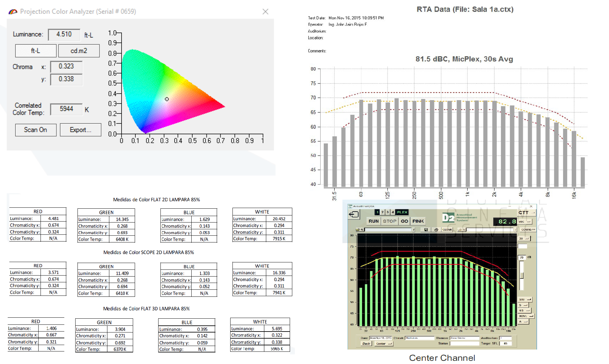This screenshot has height=364, width=609.
Task: Click the D2 Acoustical Measurement System logo
Action: 459,217
